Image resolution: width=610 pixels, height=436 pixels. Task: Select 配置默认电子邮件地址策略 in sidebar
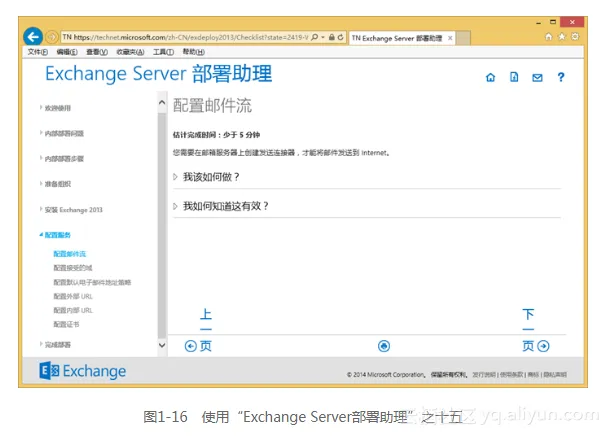point(92,282)
